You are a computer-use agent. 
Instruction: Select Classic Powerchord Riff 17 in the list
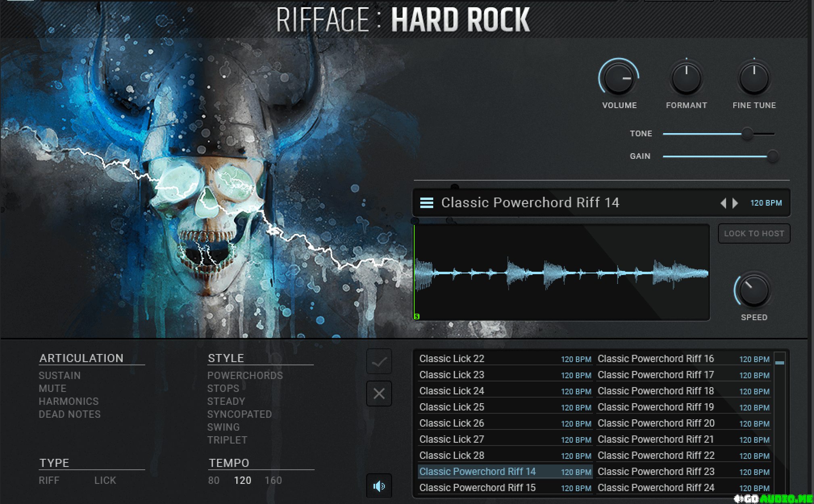point(684,375)
